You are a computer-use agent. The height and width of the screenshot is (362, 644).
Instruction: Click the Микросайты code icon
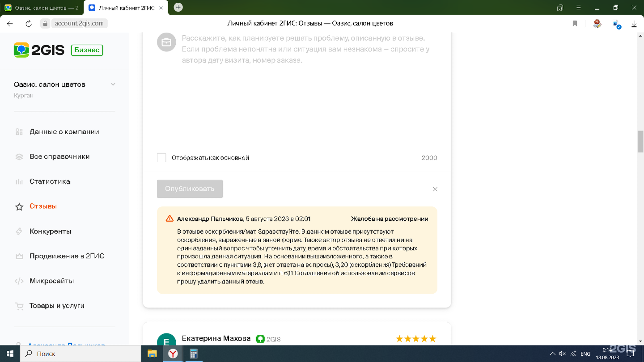pos(19,281)
